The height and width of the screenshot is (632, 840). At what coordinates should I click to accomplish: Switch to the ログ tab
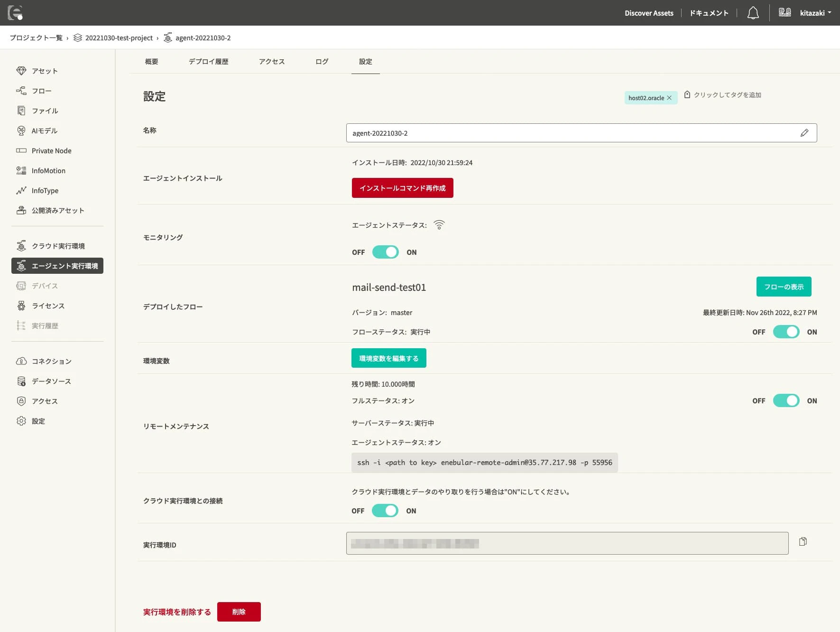(322, 62)
